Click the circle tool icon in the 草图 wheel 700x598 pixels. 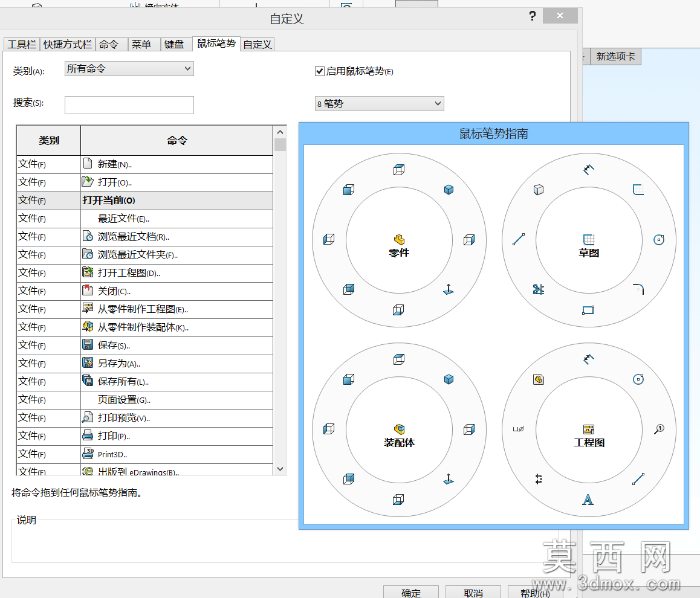(x=658, y=239)
